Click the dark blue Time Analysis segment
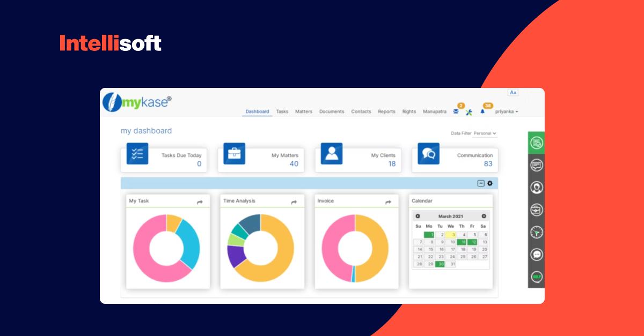 251,223
